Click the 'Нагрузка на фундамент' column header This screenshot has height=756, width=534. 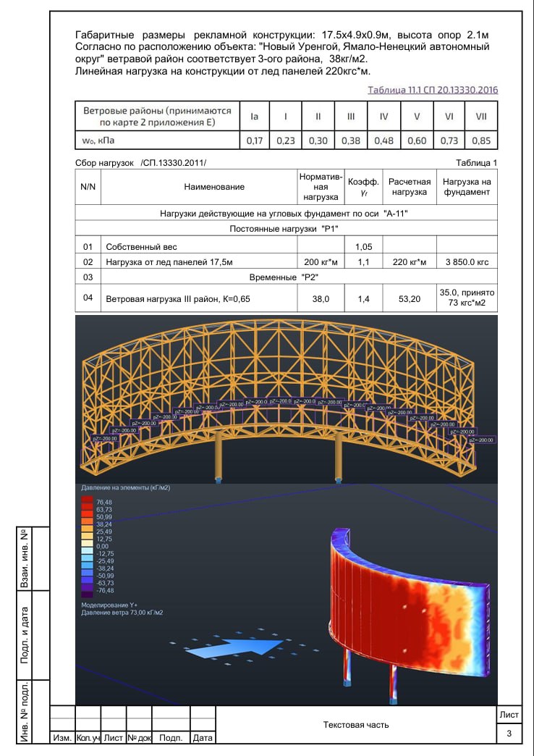pos(467,187)
